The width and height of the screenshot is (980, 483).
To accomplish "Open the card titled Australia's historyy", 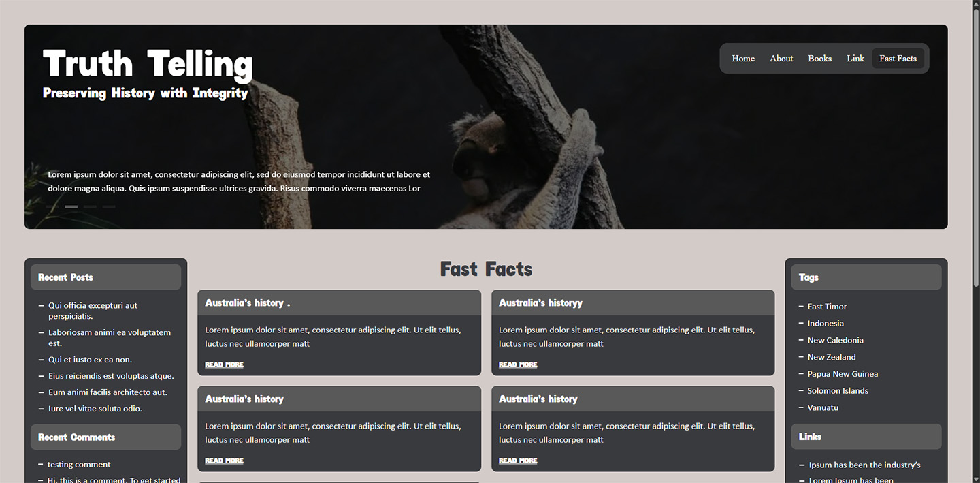I will tap(540, 302).
